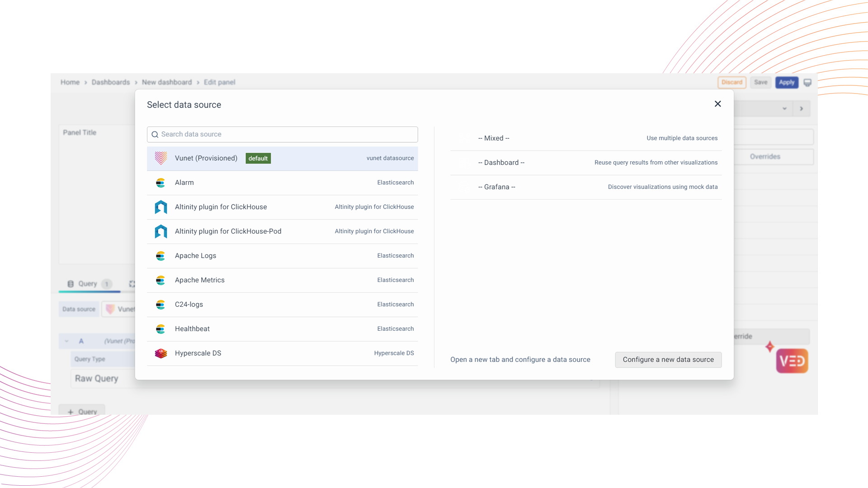Focus the Search data source field
Screen dimensions: 868x488
click(x=287, y=135)
